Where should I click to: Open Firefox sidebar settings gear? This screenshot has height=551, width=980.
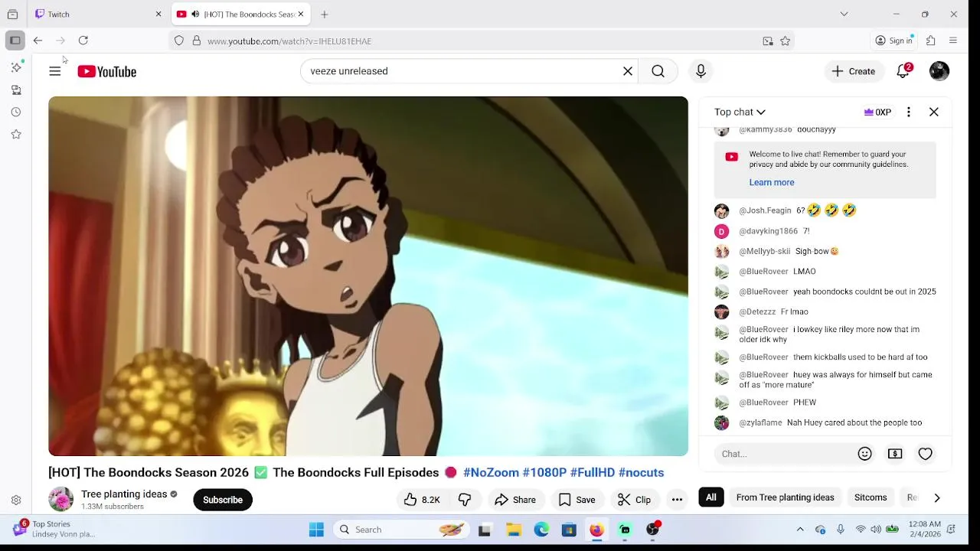tap(16, 500)
